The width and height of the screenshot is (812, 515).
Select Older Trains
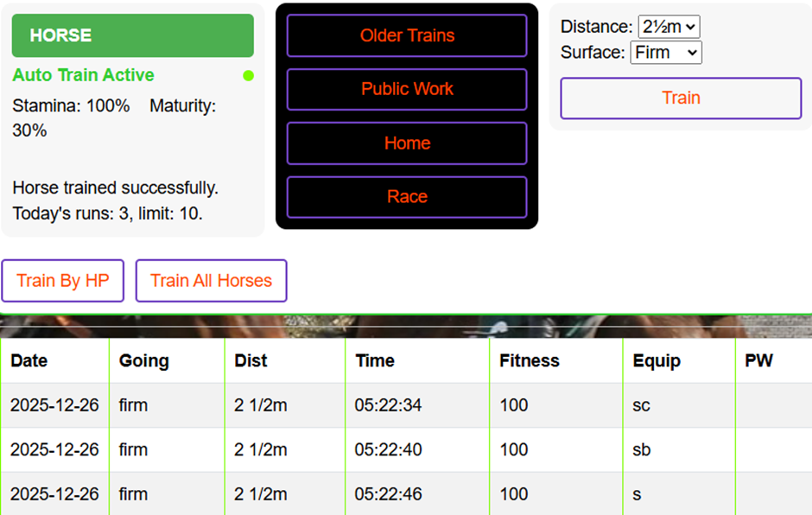pos(407,35)
